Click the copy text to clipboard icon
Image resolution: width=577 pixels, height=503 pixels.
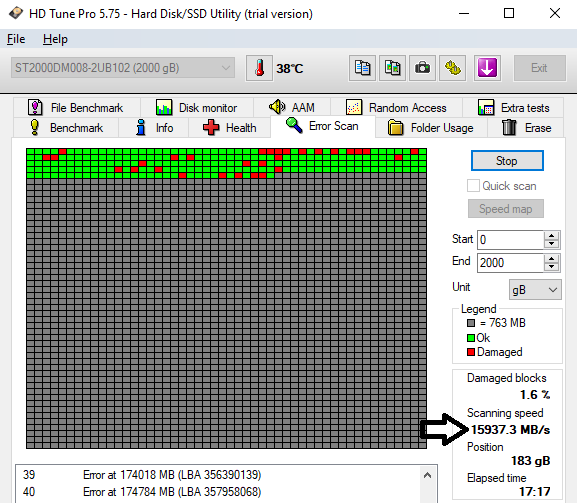362,68
